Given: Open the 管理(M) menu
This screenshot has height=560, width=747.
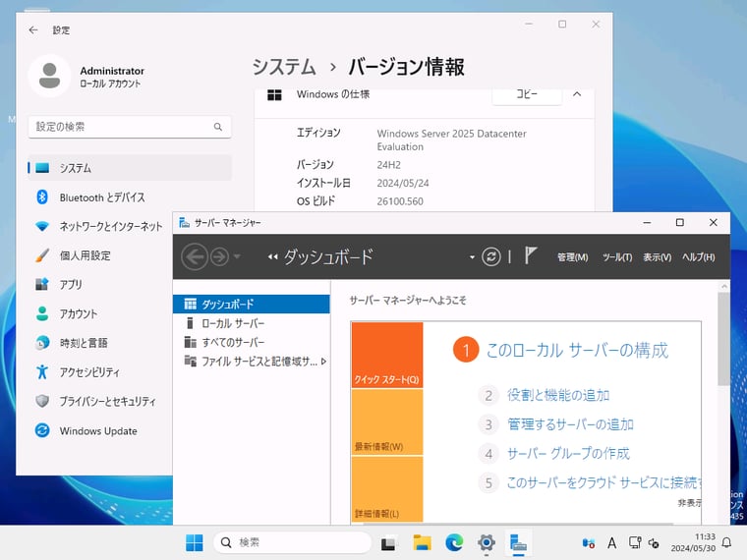Looking at the screenshot, I should pyautogui.click(x=573, y=257).
